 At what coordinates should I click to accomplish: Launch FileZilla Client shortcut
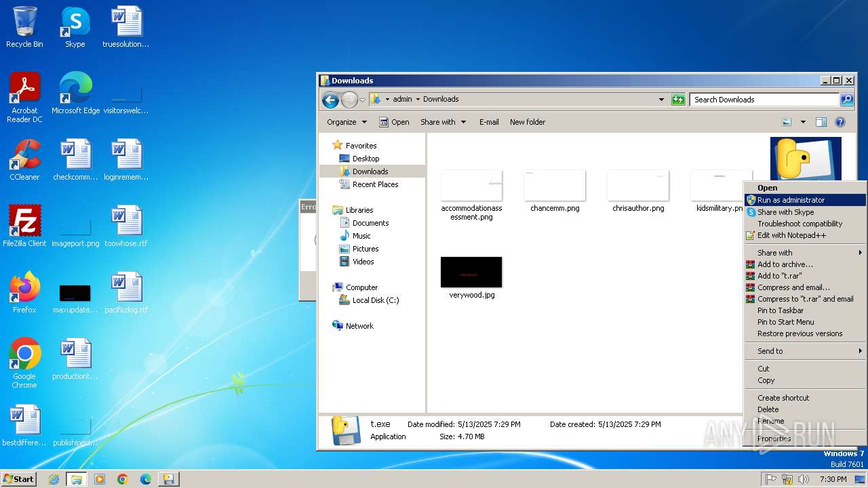click(24, 226)
